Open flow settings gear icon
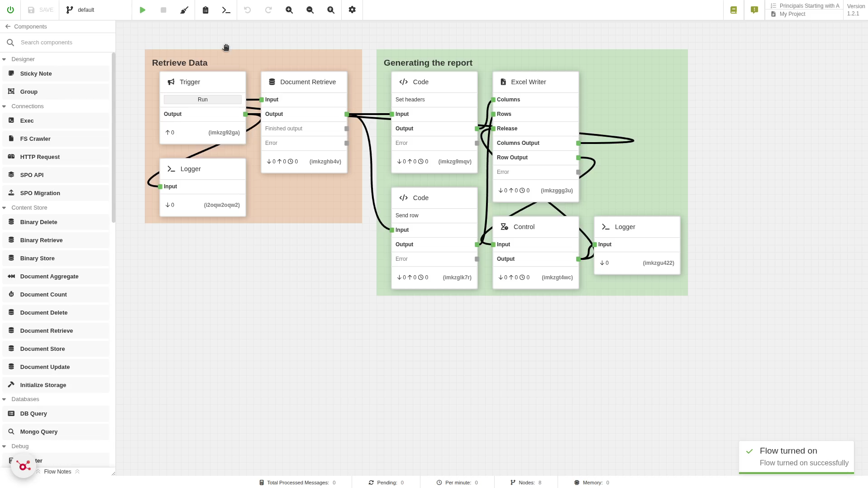 [x=352, y=10]
